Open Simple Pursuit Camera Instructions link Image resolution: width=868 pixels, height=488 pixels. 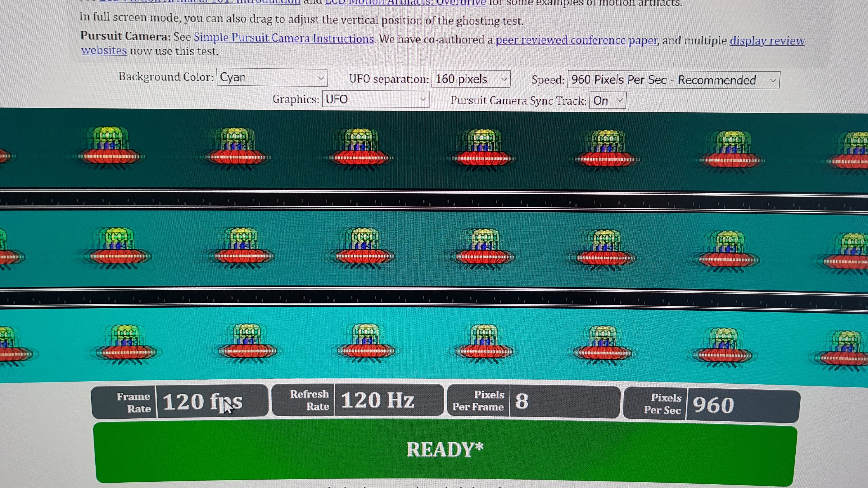pyautogui.click(x=284, y=38)
